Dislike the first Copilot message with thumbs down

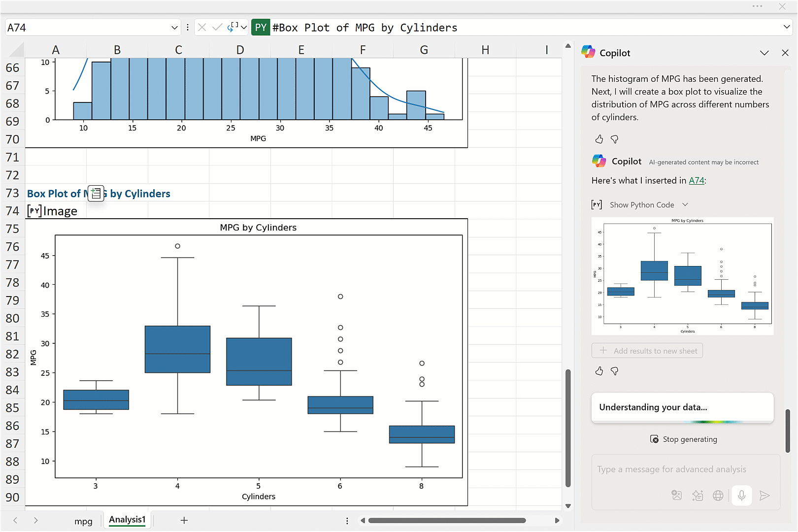point(614,139)
